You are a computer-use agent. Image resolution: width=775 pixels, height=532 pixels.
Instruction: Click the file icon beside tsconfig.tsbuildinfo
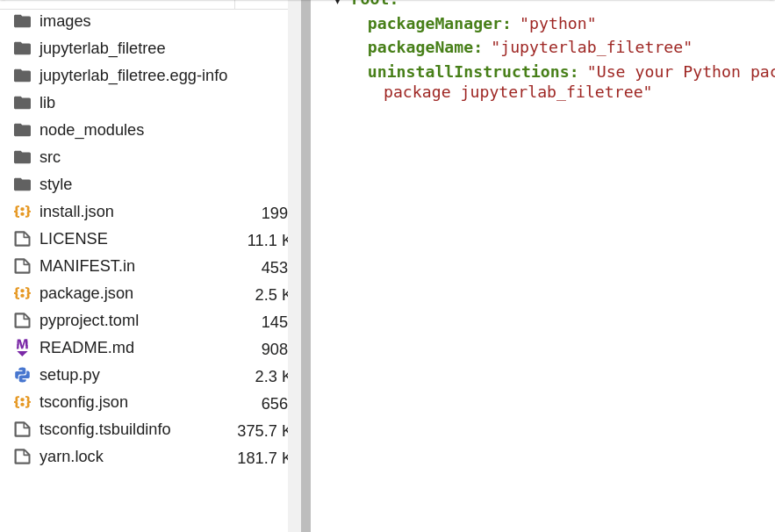point(22,429)
